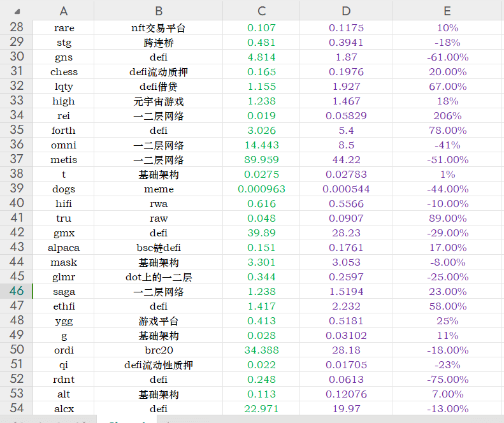Click cell containing 'stg'
Image resolution: width=504 pixels, height=423 pixels.
click(x=63, y=43)
